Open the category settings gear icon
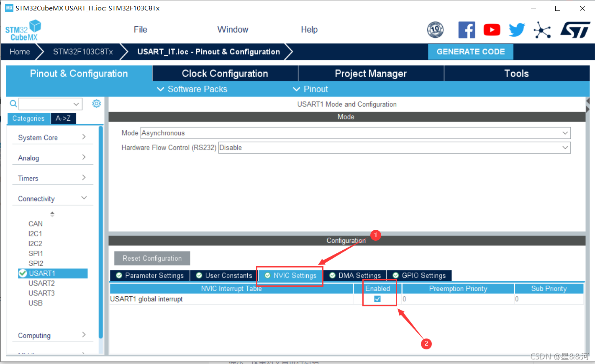This screenshot has width=595, height=364. [96, 103]
